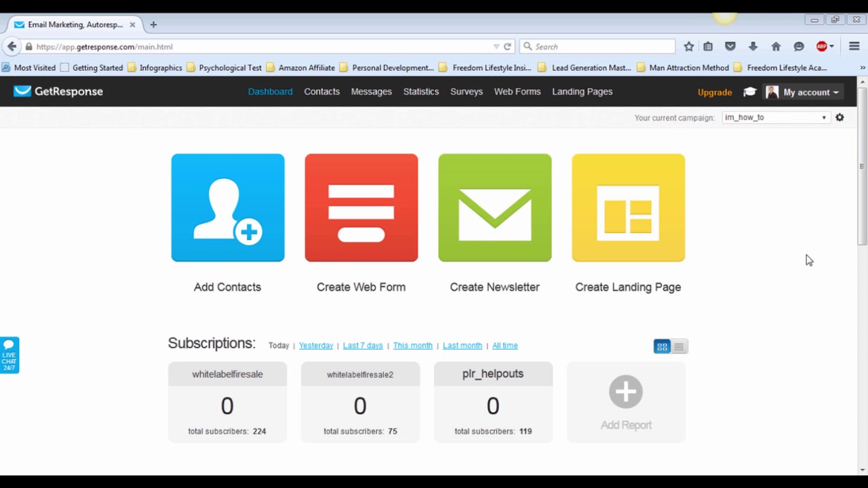Open a new browser tab with plus

[x=153, y=24]
